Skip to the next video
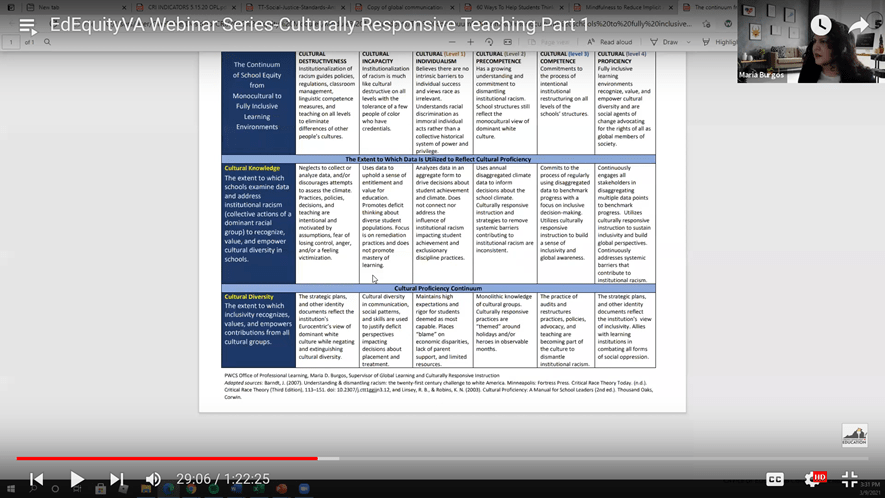The width and height of the screenshot is (885, 498). tap(117, 479)
